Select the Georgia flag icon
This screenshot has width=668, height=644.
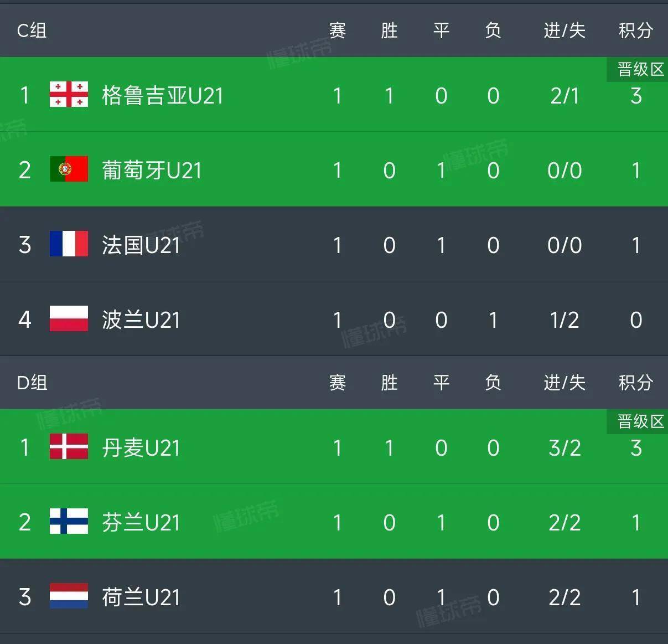[x=69, y=95]
